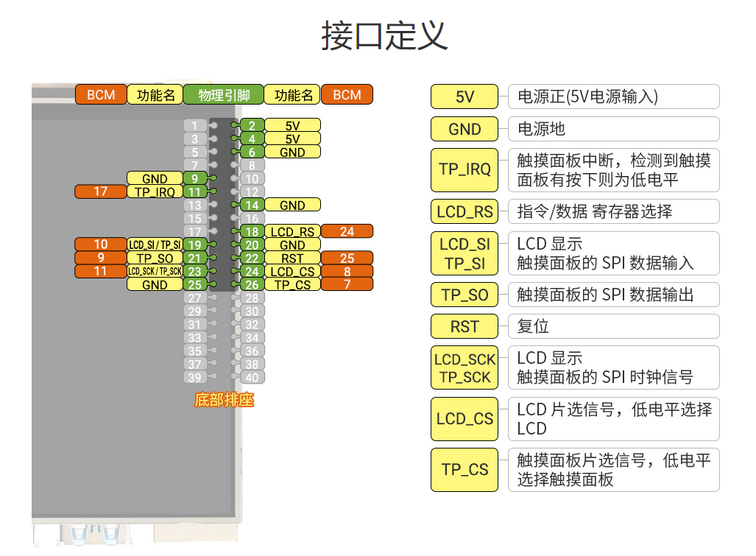Image resolution: width=756 pixels, height=556 pixels.
Task: Click green physical pin 26 label
Action: [252, 284]
